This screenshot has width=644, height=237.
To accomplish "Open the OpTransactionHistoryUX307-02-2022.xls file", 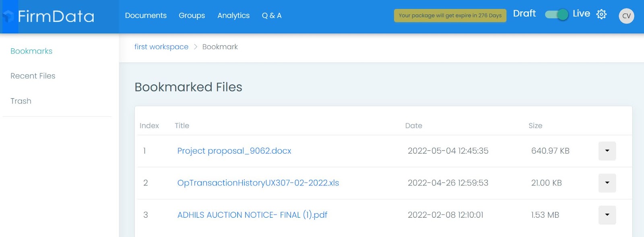I will [x=258, y=183].
